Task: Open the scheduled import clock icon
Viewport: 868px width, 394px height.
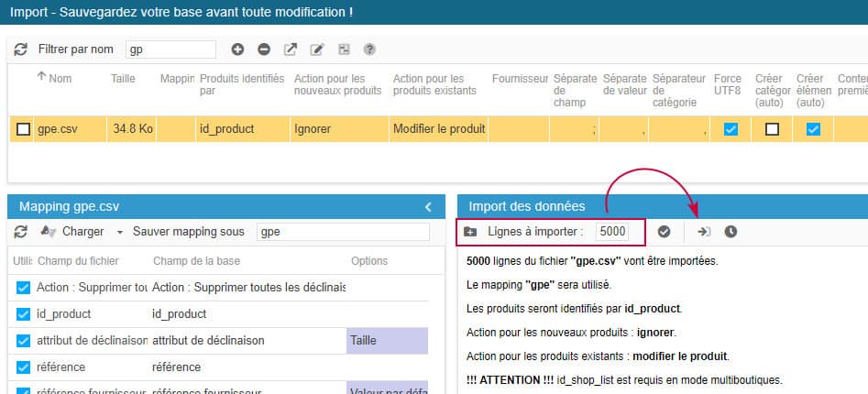Action: tap(731, 232)
